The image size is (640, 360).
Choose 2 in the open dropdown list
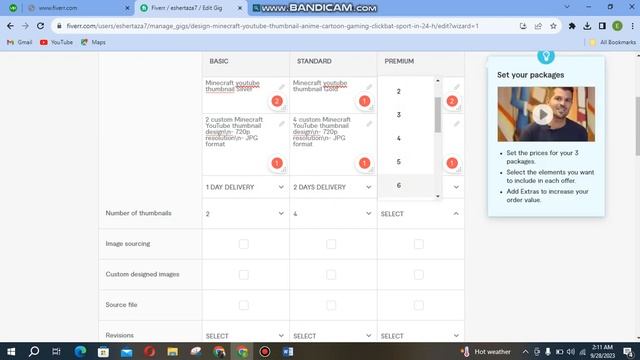coord(406,91)
